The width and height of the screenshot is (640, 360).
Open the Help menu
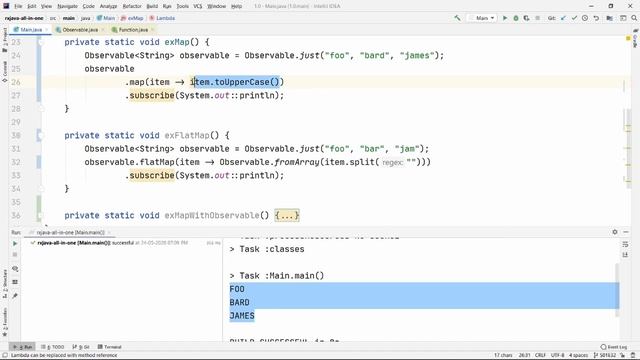236,6
